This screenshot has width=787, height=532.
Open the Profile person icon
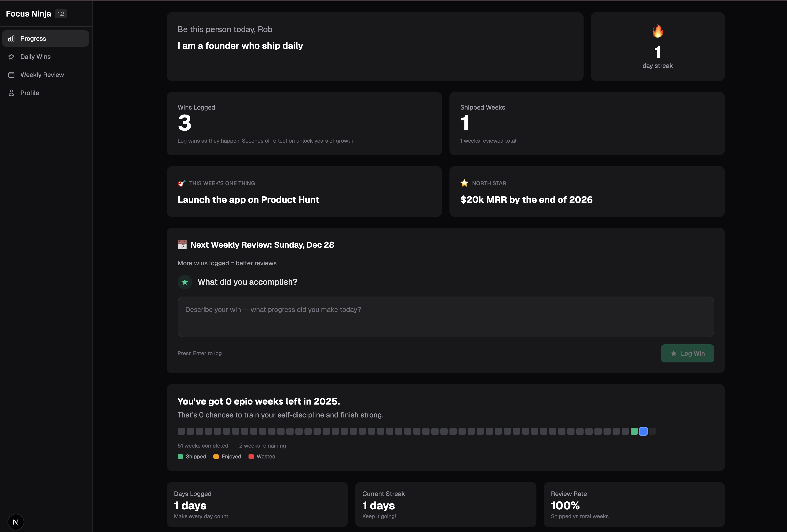tap(11, 92)
